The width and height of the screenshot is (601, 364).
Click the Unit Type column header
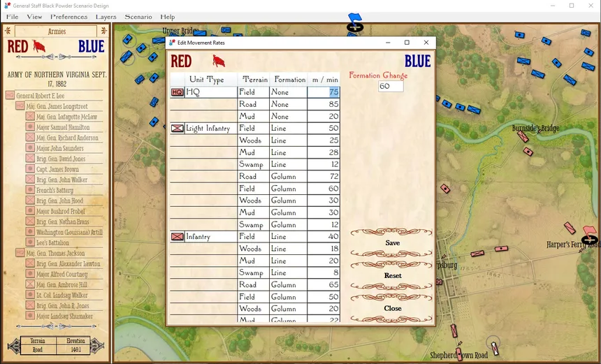pyautogui.click(x=207, y=80)
